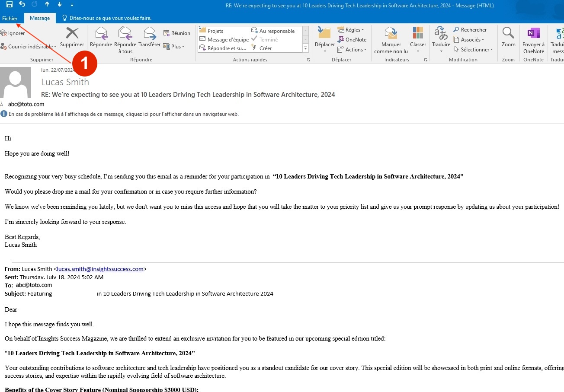The height and width of the screenshot is (392, 564).
Task: Click Répondre to reply to the sender
Action: point(101,37)
